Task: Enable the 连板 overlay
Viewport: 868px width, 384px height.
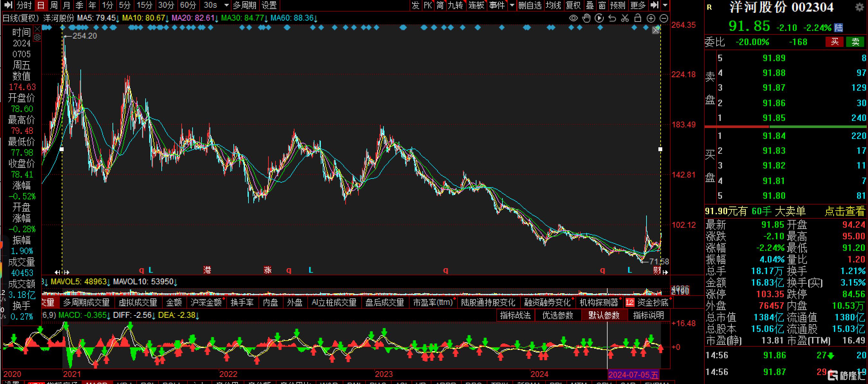Action: coord(476,5)
